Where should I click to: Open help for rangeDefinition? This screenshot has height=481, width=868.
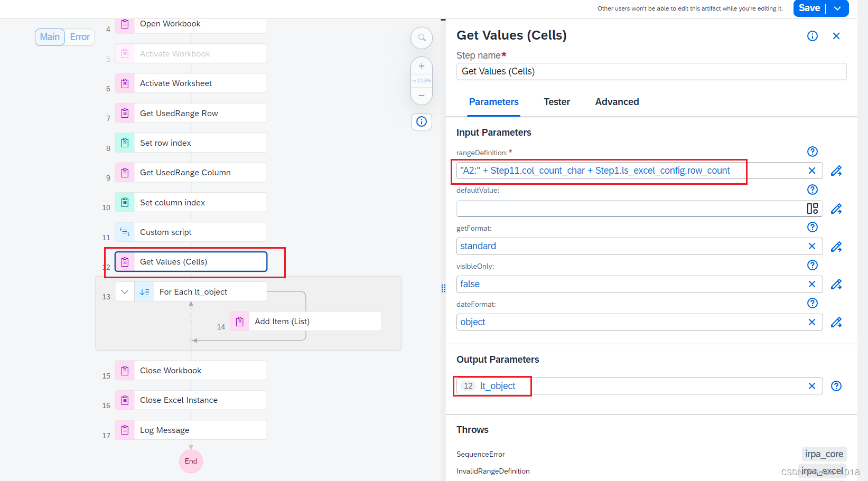[813, 152]
